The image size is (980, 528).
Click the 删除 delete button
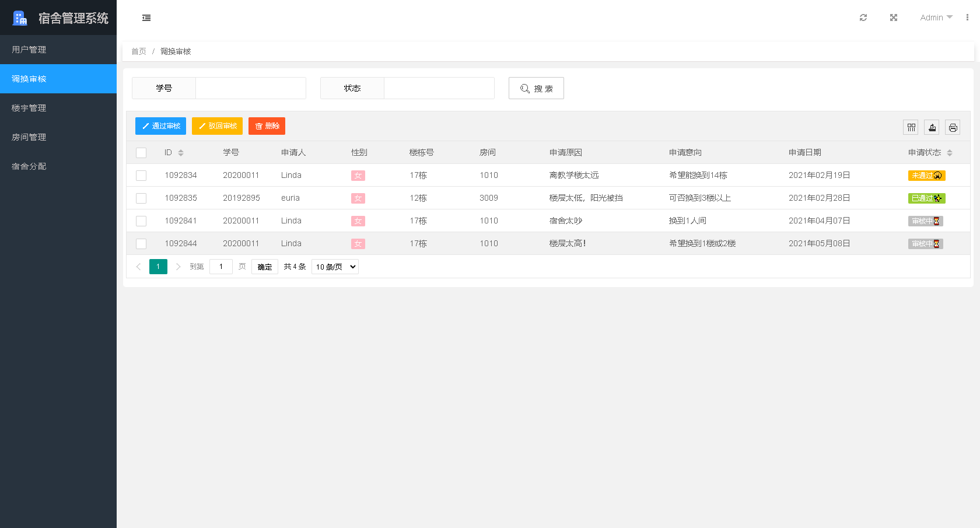click(x=267, y=126)
